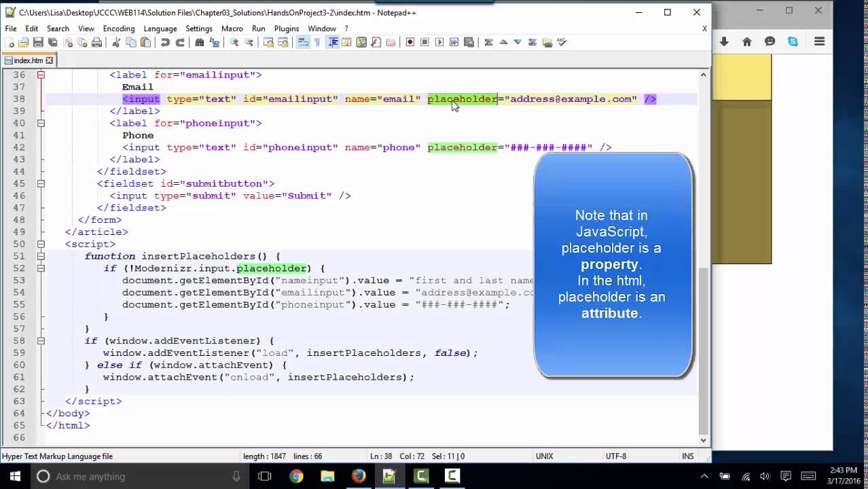This screenshot has height=489, width=868.
Task: Open Task View from the taskbar
Action: click(x=265, y=476)
